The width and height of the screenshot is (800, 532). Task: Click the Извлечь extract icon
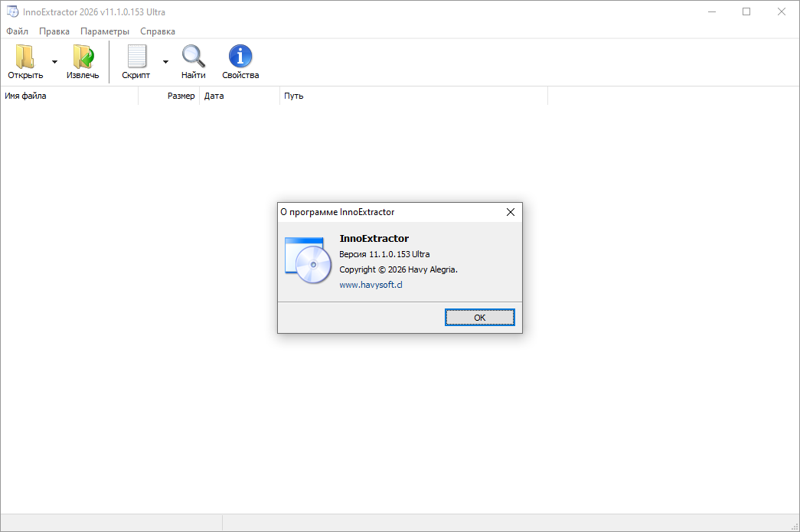point(83,57)
